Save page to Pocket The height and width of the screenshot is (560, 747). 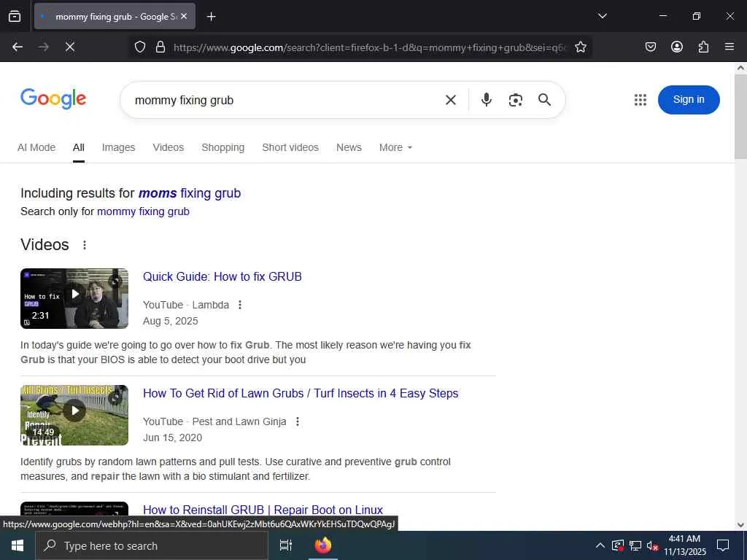[x=650, y=47]
